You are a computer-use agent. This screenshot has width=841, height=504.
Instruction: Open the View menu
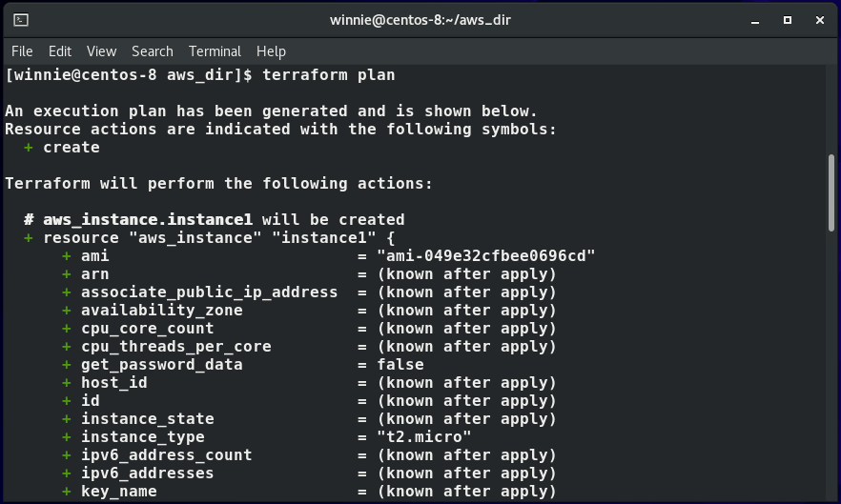click(101, 51)
